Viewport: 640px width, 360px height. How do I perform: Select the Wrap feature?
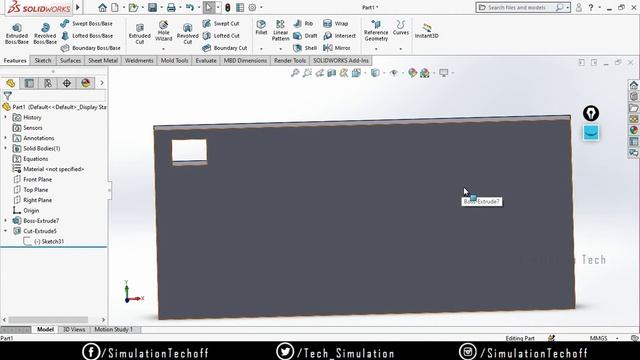point(336,24)
